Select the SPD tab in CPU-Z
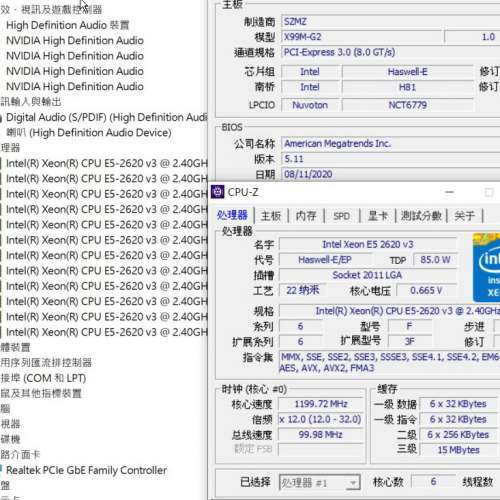The width and height of the screenshot is (500, 500). coord(342,216)
